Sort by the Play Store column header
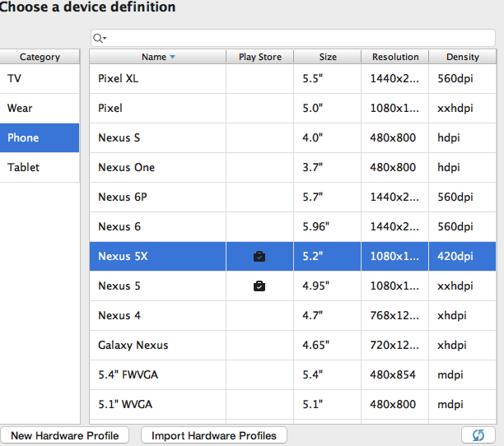Screen dimensions: 504x446 click(x=259, y=57)
